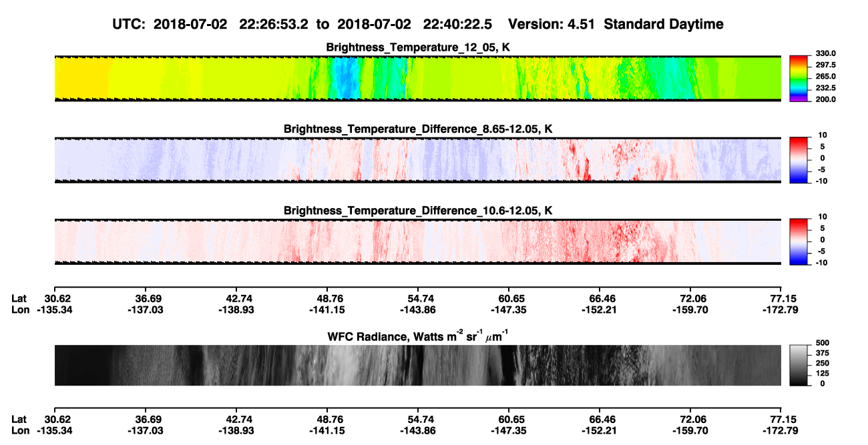Click the 297.5 colorbar tick label
The image size is (868, 445).
(x=825, y=65)
